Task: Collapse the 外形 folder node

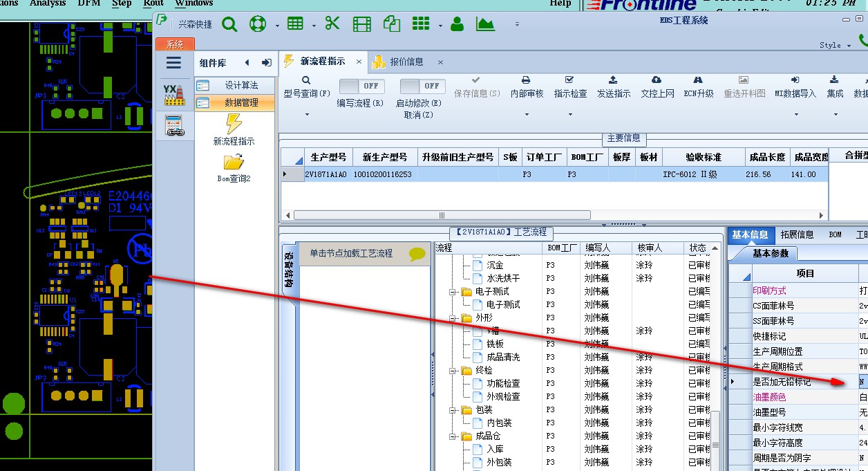Action: pos(453,318)
